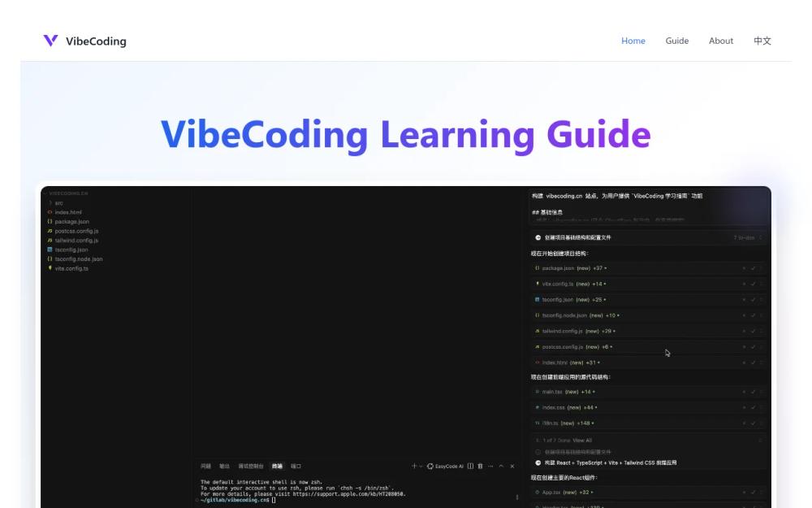The height and width of the screenshot is (508, 812).
Task: Click the IDE demo screenshot image
Action: point(405,347)
